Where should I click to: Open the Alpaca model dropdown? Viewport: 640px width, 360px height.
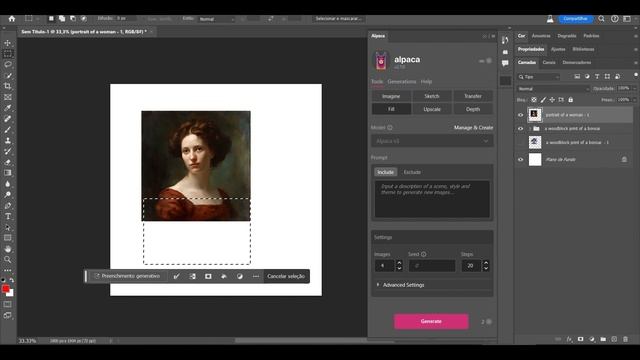pos(432,141)
